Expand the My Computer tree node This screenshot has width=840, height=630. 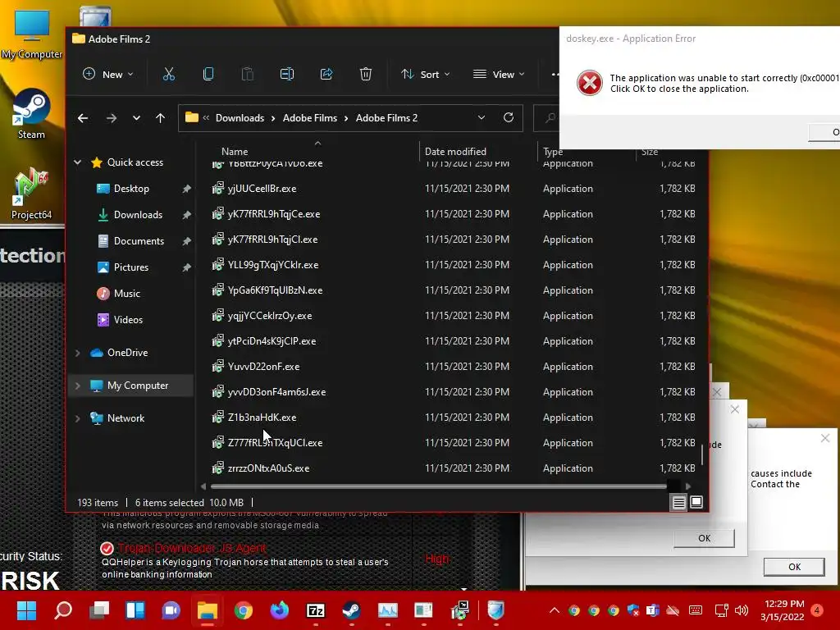(78, 386)
